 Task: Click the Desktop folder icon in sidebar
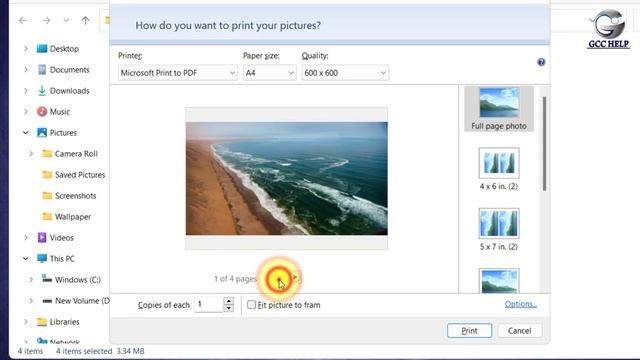pyautogui.click(x=42, y=49)
